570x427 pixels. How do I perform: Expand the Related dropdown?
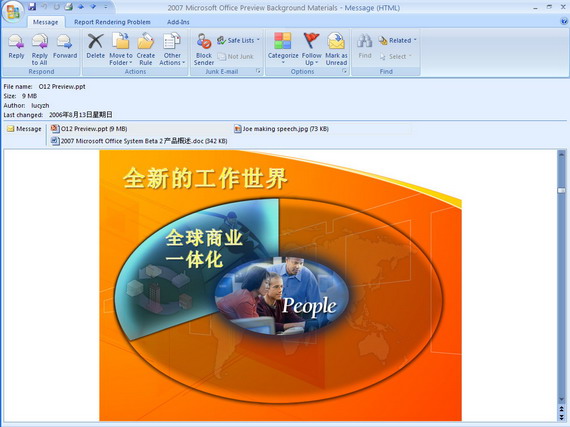pyautogui.click(x=397, y=40)
